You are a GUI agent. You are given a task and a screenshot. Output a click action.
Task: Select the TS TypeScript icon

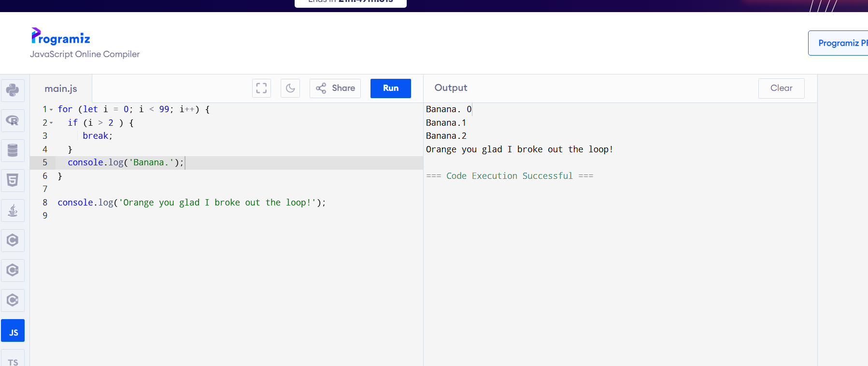[13, 360]
